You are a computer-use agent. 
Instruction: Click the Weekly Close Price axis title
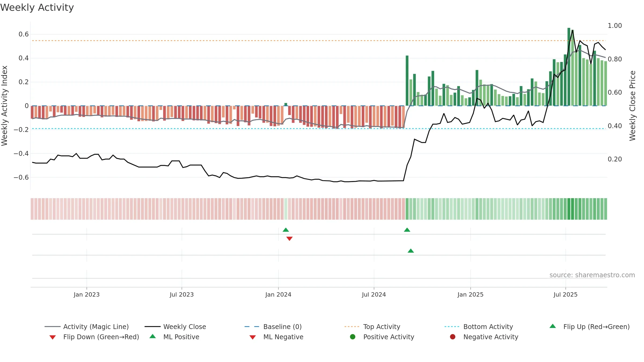tap(633, 106)
